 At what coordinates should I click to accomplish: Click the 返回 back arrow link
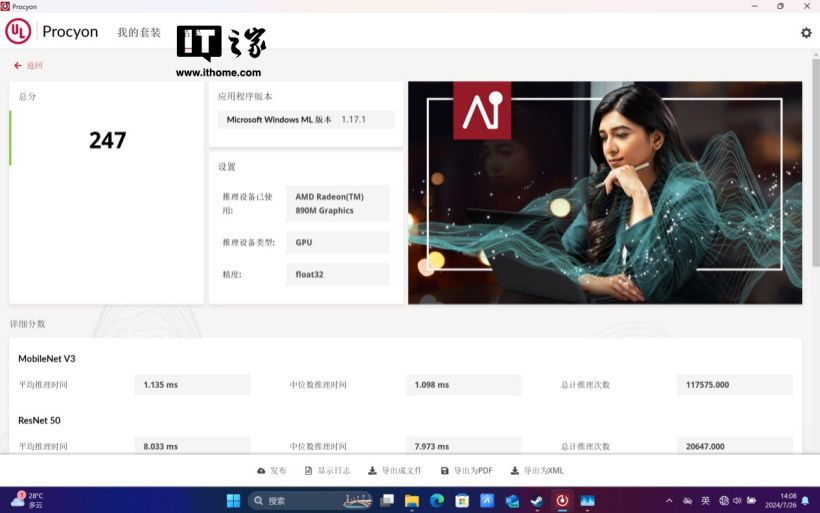click(x=28, y=66)
